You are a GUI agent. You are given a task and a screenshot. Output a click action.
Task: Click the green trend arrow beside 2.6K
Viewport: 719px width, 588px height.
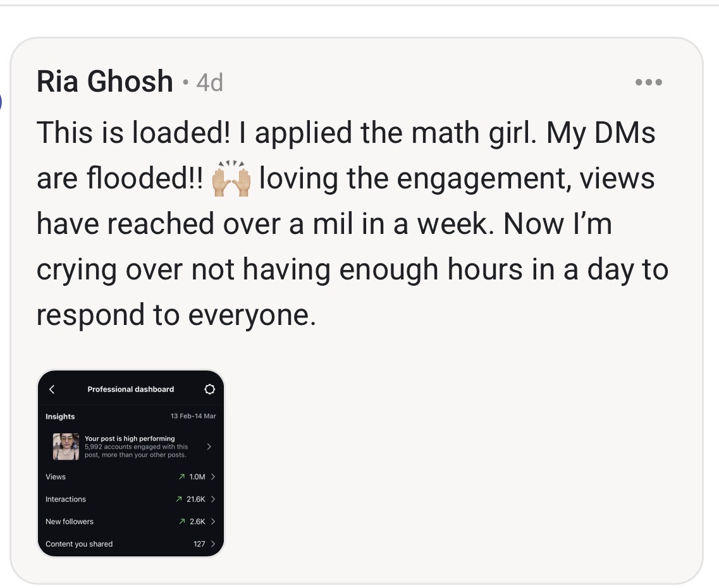(x=182, y=522)
